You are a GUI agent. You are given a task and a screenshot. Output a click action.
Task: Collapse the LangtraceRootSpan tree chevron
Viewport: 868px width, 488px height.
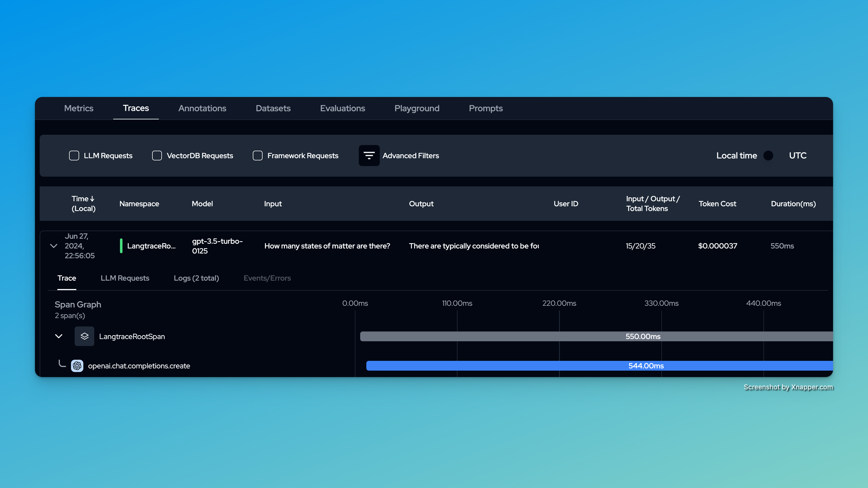[x=59, y=336]
